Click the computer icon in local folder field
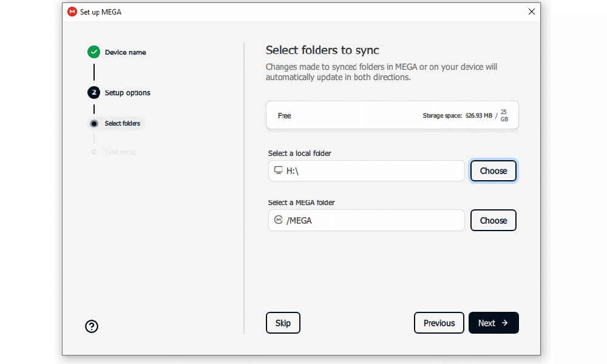Screen dimensions: 607x364 [279, 170]
